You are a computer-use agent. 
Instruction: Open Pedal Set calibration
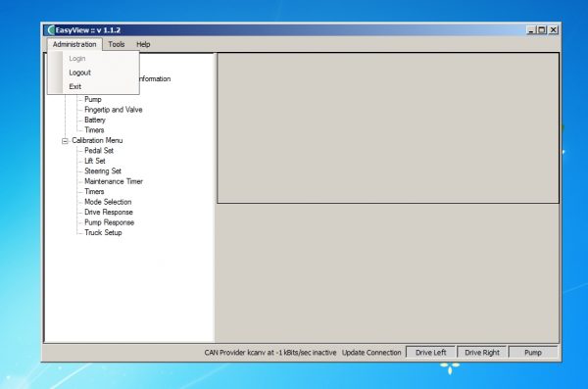pos(99,151)
